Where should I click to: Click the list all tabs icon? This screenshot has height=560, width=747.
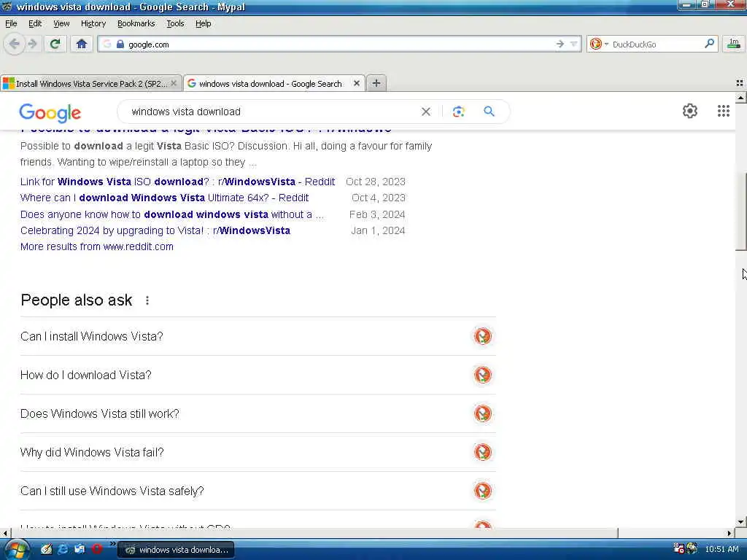740,83
